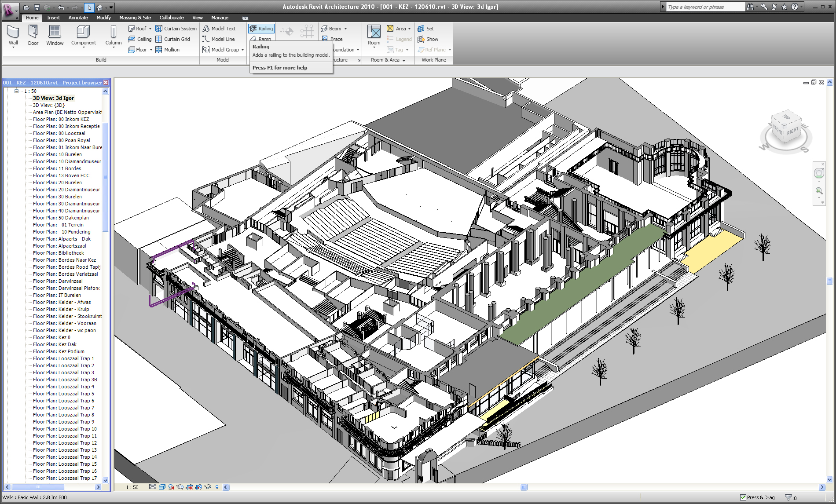Screen dimensions: 836x504
Task: Open the Home ribbon tab
Action: pos(32,18)
